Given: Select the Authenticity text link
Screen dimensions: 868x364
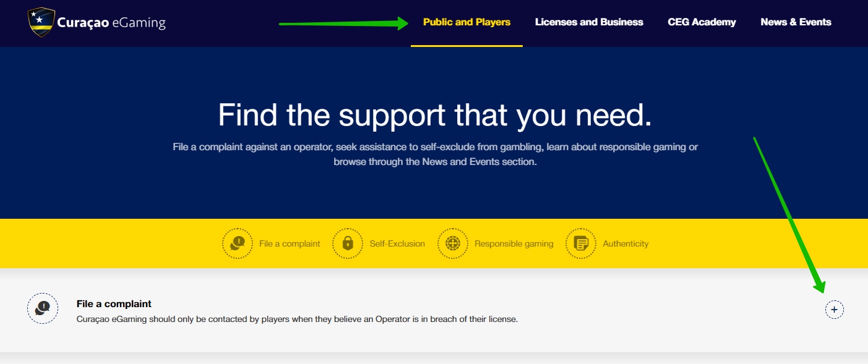Looking at the screenshot, I should pyautogui.click(x=625, y=244).
